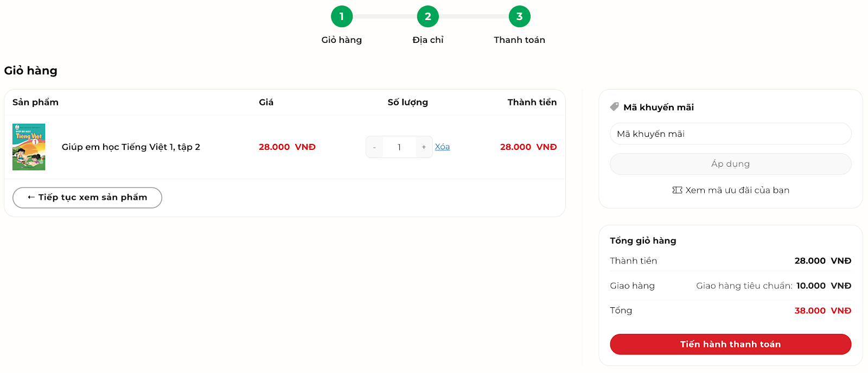Open product title "Giúp em học Tiếng Việt 1"
The width and height of the screenshot is (868, 373).
(131, 147)
